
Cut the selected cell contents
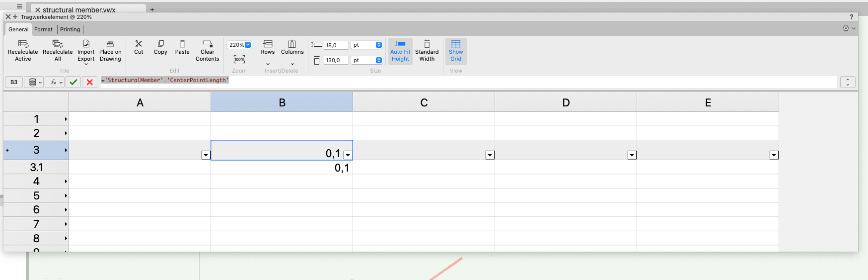pos(139,44)
